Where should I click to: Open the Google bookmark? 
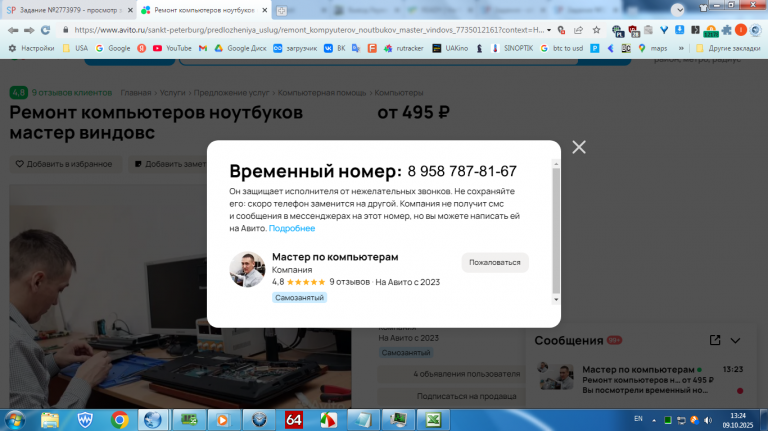click(113, 48)
